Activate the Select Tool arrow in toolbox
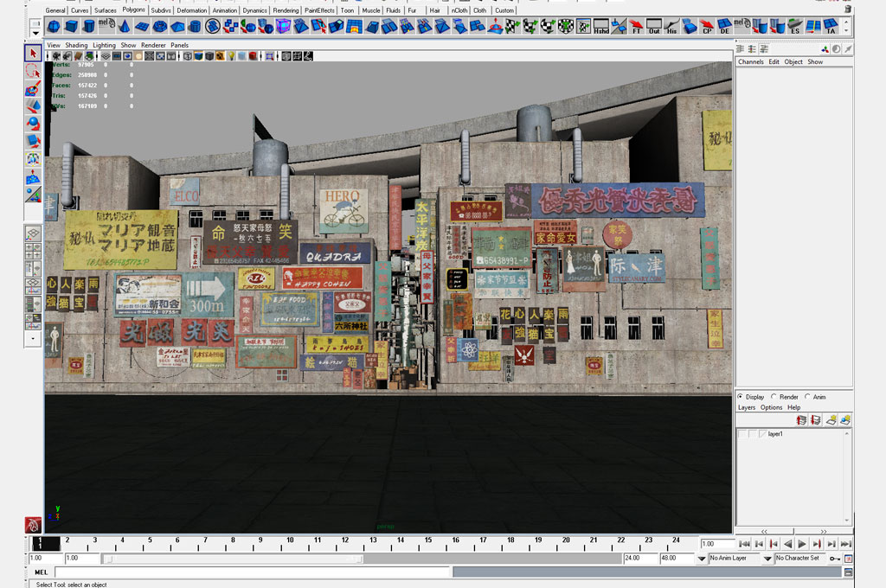The height and width of the screenshot is (588, 886). pos(33,53)
